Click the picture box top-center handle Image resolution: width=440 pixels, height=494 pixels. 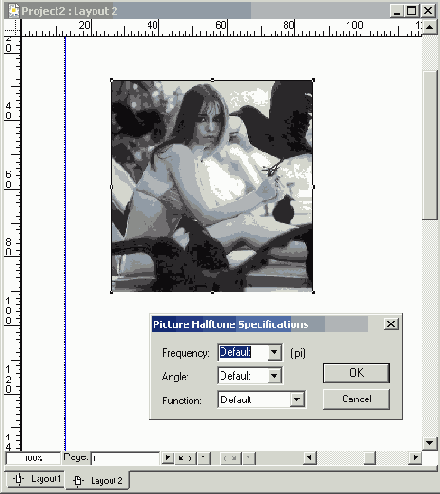[x=212, y=80]
